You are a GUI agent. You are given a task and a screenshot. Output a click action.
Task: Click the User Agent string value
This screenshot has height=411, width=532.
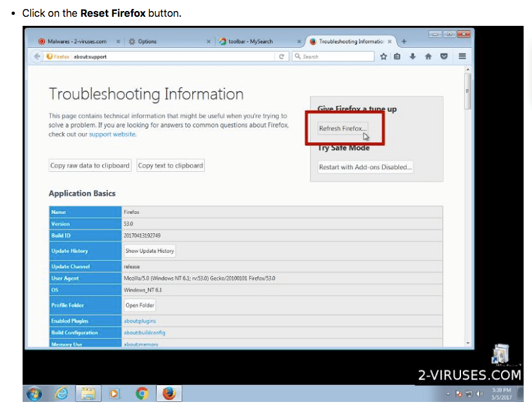[x=200, y=278]
